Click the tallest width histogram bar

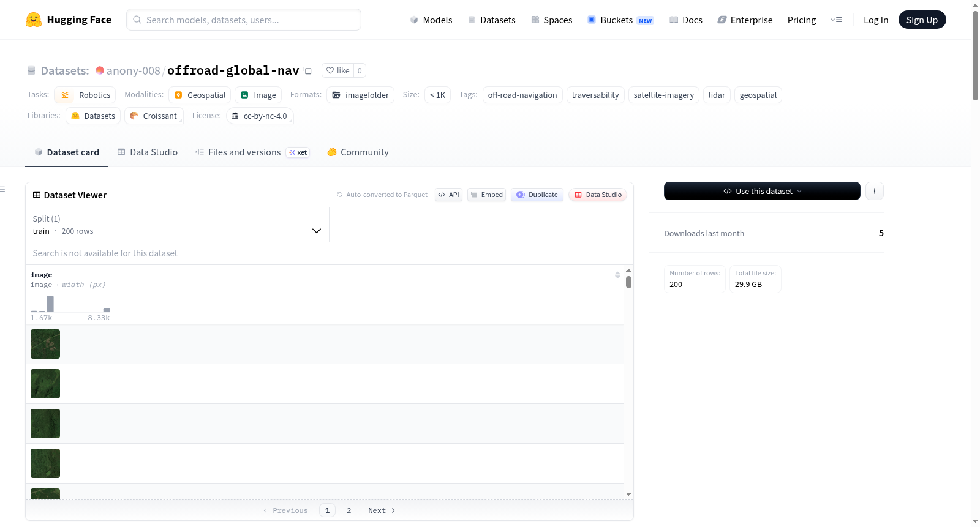click(x=50, y=304)
